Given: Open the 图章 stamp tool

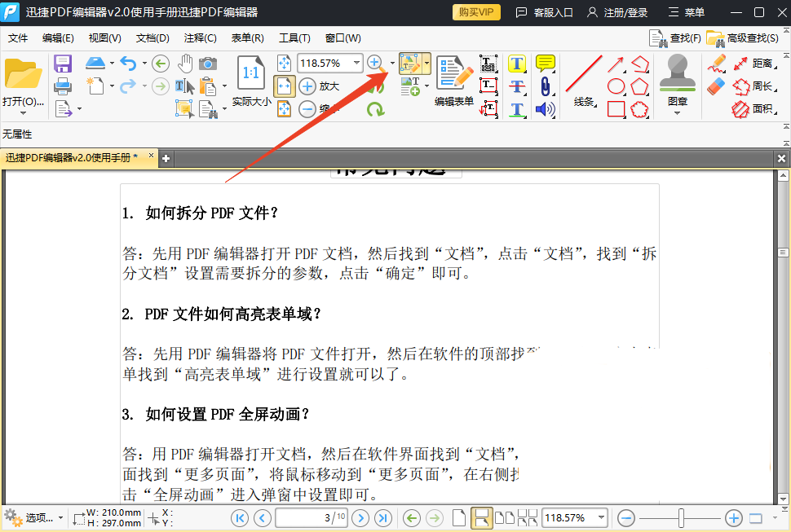Looking at the screenshot, I should pos(678,80).
